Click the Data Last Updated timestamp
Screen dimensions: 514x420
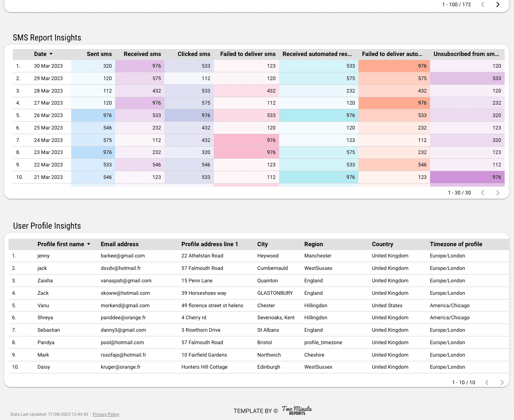pyautogui.click(x=49, y=415)
